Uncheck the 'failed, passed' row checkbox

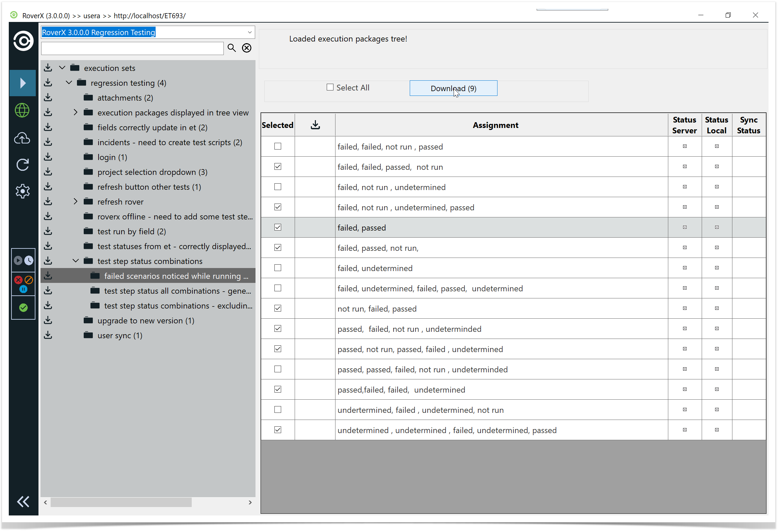click(x=278, y=228)
